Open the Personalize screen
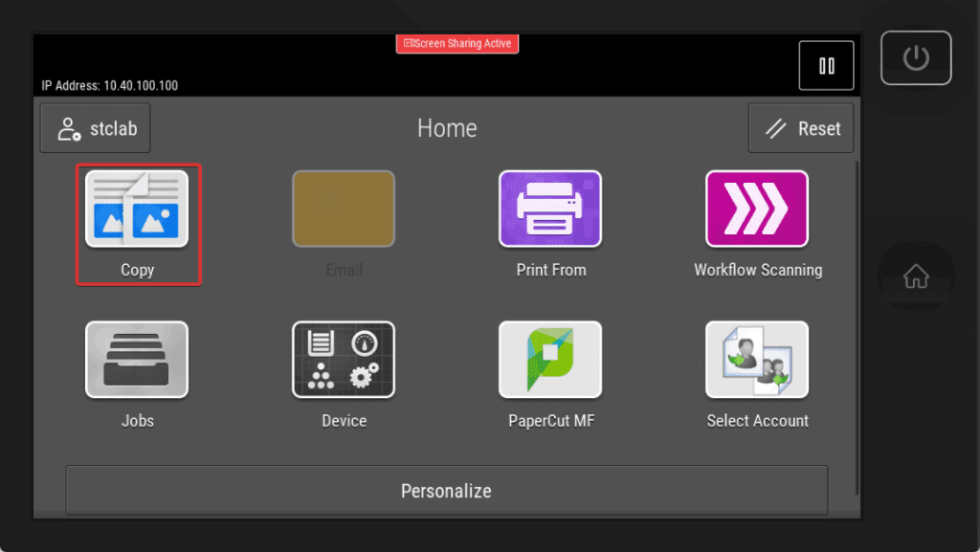This screenshot has width=980, height=552. coord(446,490)
